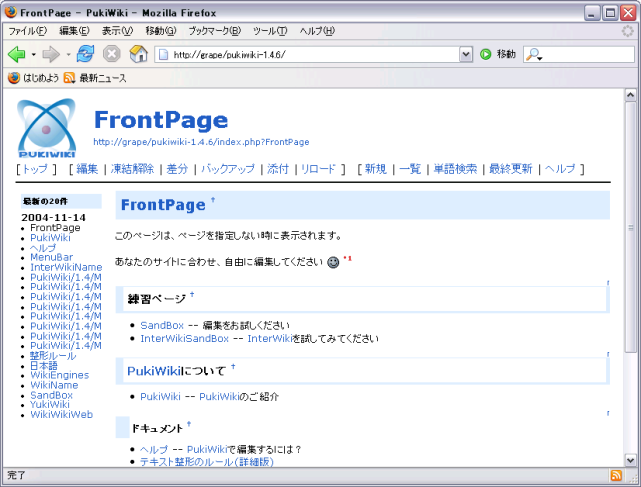641x487 pixels.
Task: Open the Back button history dropdown arrow
Action: pyautogui.click(x=33, y=54)
